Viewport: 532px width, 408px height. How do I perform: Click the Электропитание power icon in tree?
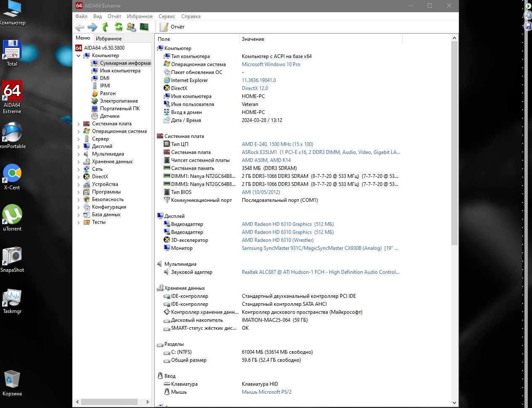click(95, 101)
